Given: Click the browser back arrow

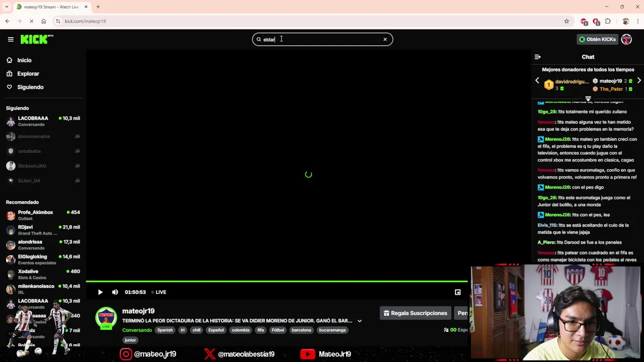Looking at the screenshot, I should (x=7, y=21).
